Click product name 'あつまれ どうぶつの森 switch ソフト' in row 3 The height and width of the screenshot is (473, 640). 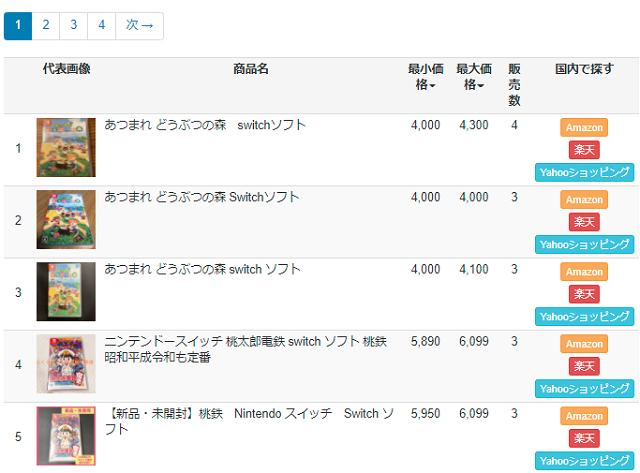click(x=202, y=269)
